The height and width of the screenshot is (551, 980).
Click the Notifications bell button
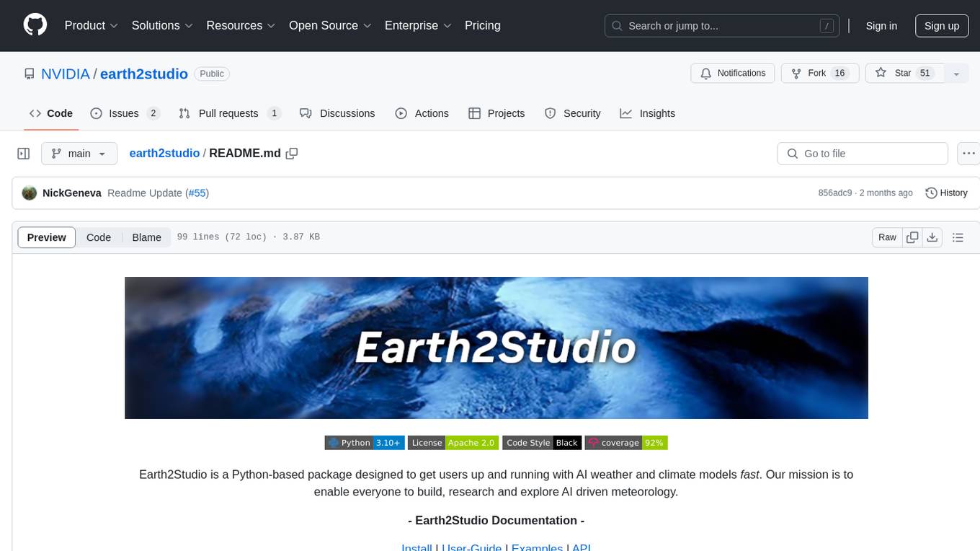733,74
